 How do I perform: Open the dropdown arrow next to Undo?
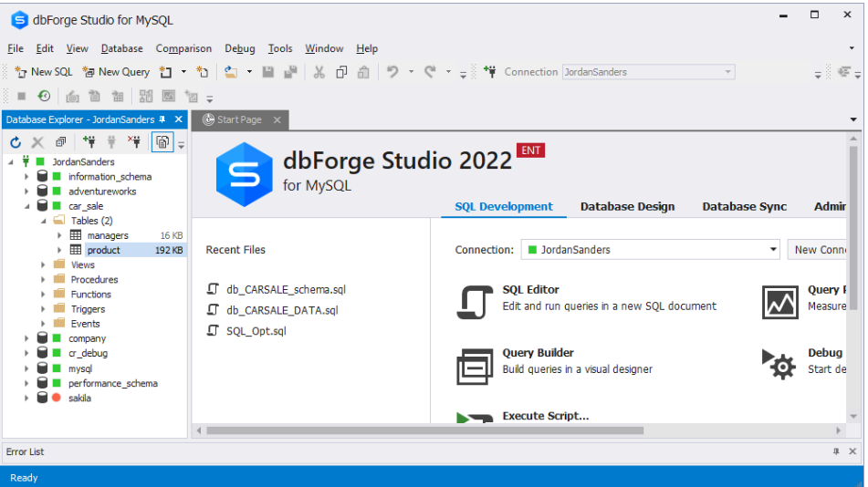click(x=411, y=72)
